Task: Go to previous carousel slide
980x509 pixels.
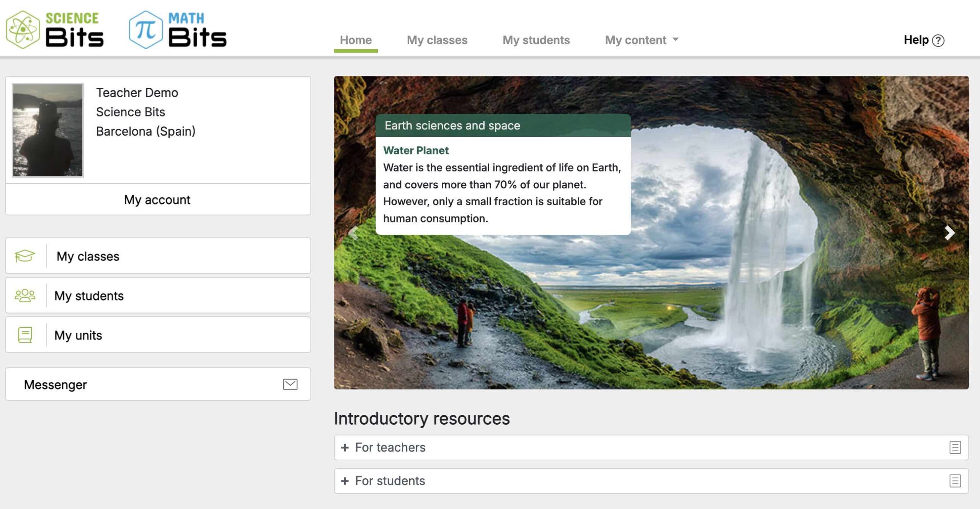Action: pyautogui.click(x=353, y=232)
